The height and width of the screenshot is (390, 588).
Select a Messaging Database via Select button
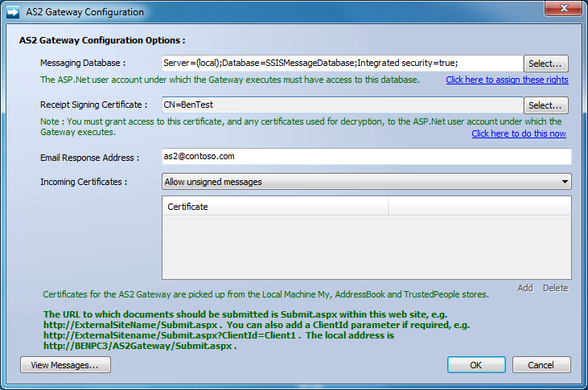click(x=545, y=64)
